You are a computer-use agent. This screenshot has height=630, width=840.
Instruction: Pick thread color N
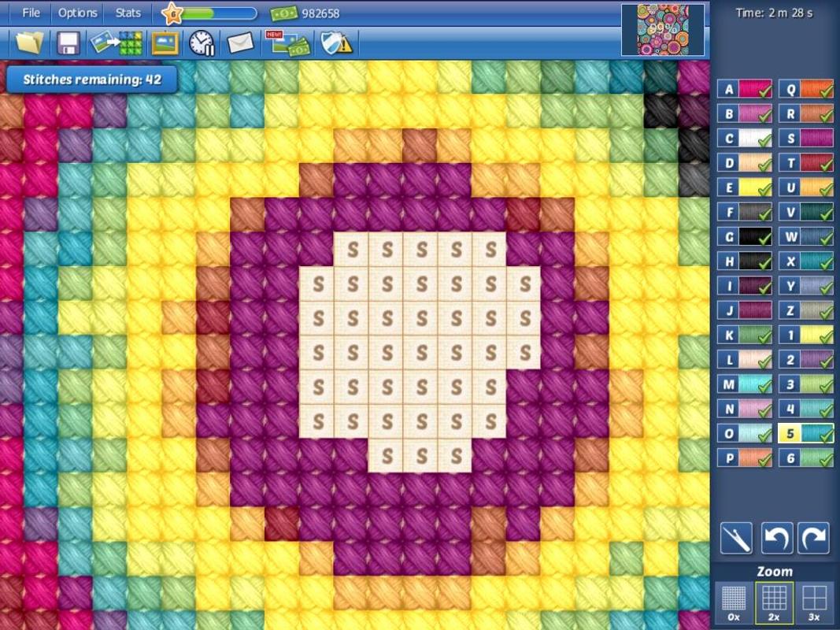click(x=745, y=409)
